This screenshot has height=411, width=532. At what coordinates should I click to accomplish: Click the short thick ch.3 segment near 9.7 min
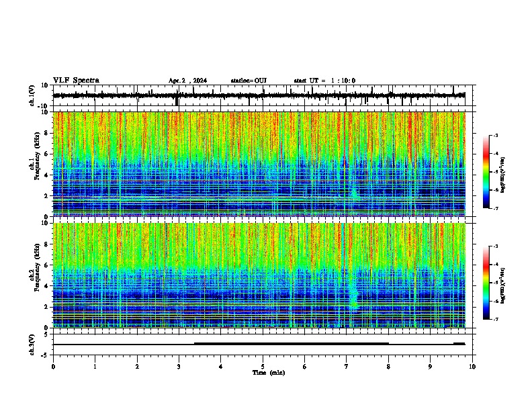pyautogui.click(x=459, y=344)
